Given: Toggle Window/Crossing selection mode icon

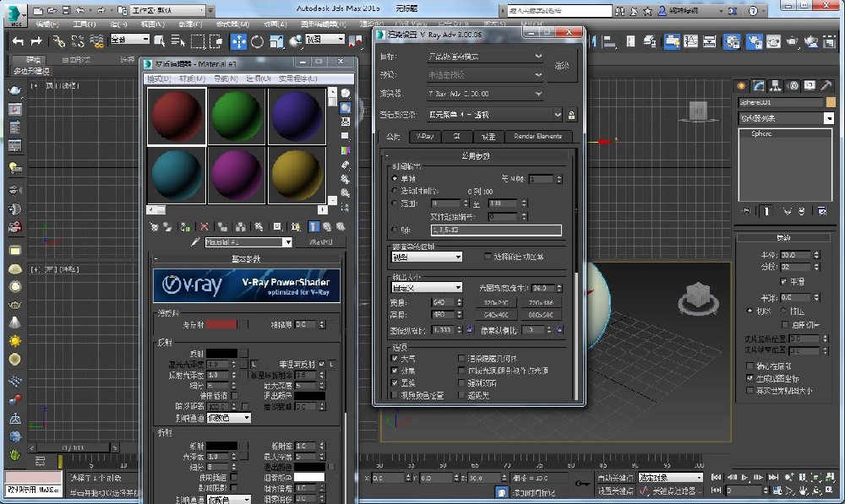Looking at the screenshot, I should pyautogui.click(x=216, y=41).
